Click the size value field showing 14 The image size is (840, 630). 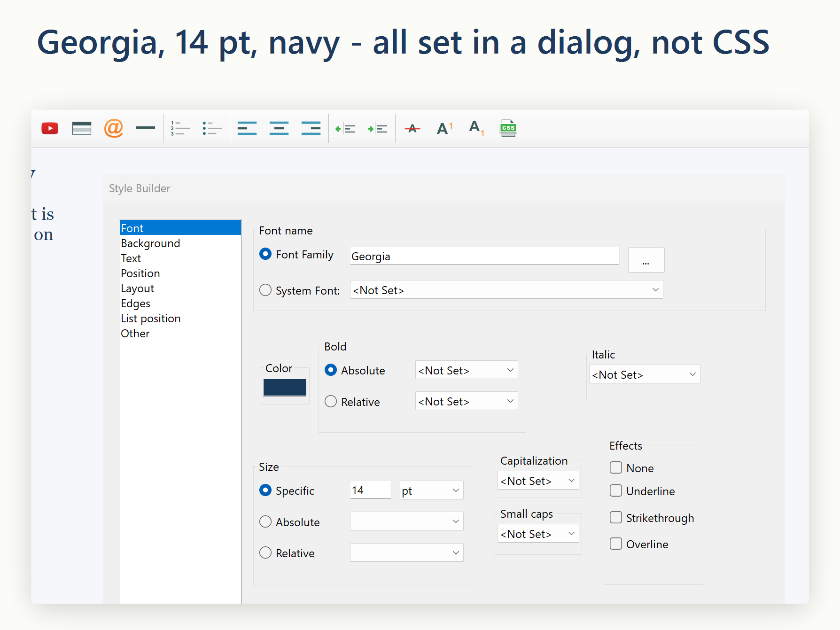(370, 490)
